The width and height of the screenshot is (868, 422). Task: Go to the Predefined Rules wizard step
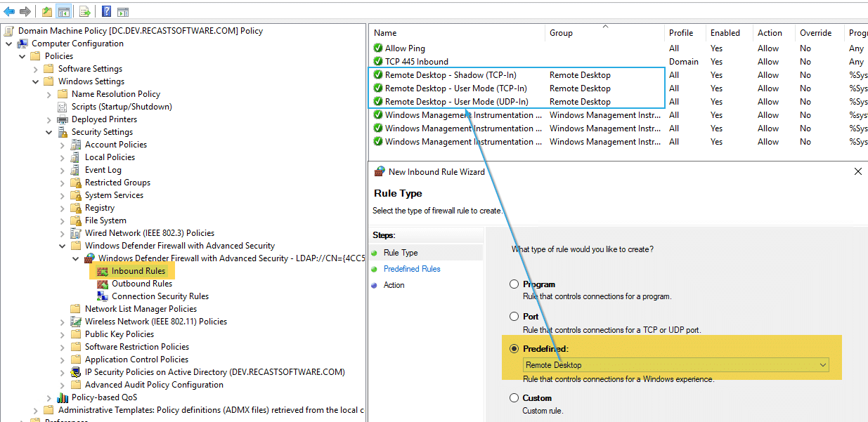[412, 269]
